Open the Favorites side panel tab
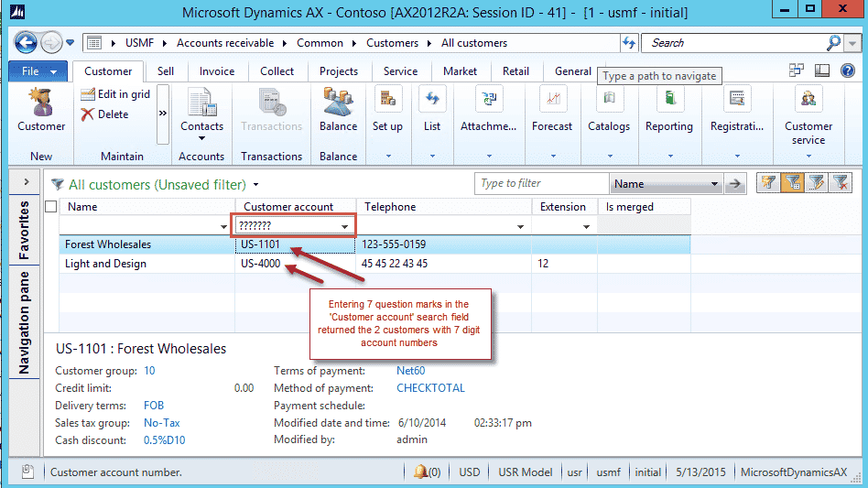The width and height of the screenshot is (868, 488). tap(25, 230)
